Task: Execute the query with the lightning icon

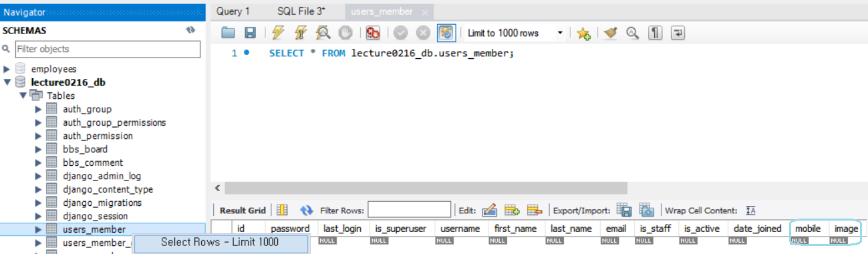Action: point(279,33)
